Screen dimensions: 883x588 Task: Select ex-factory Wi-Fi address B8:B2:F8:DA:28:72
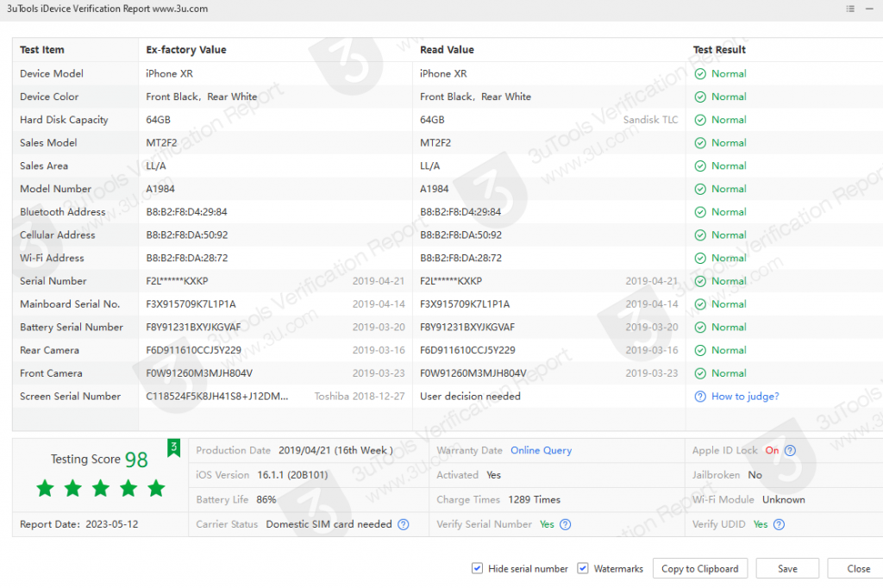(x=187, y=259)
